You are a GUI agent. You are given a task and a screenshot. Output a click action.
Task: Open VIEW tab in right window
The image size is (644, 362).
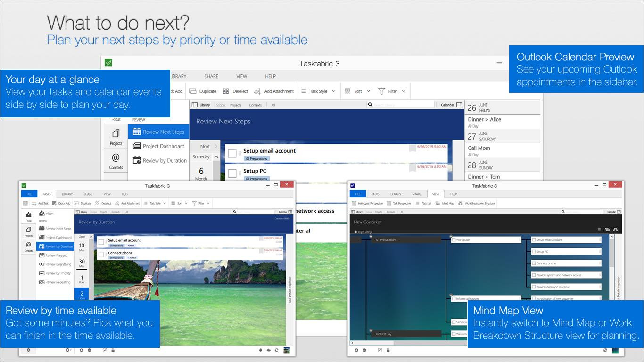[436, 194]
